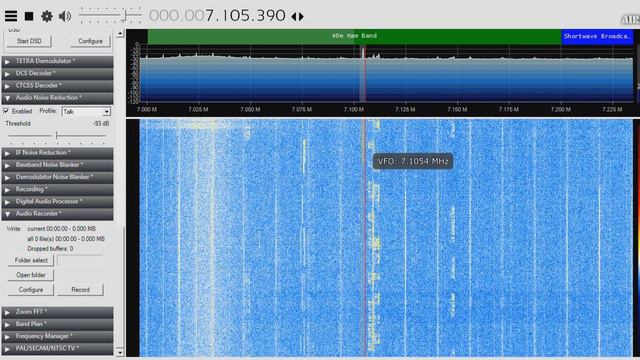The width and height of the screenshot is (640, 360).
Task: Expand the Frequency Manager panel
Action: point(58,336)
